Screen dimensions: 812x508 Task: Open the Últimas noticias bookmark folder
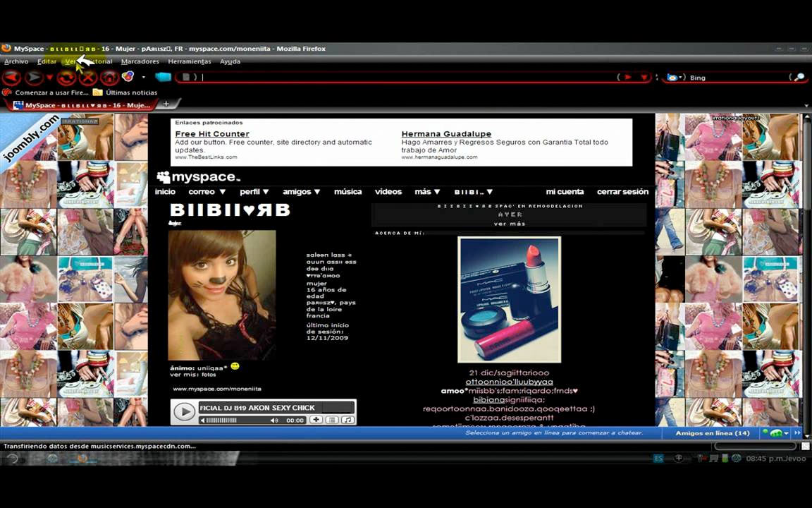(125, 92)
